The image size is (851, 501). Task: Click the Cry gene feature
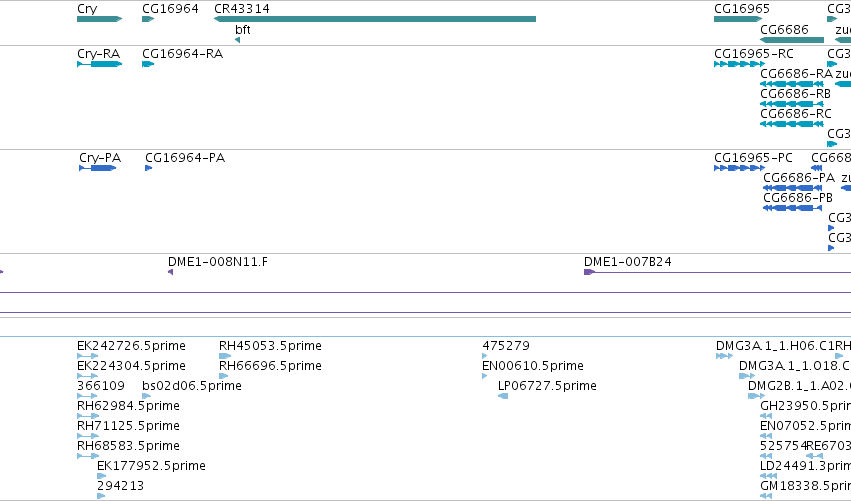(x=99, y=19)
